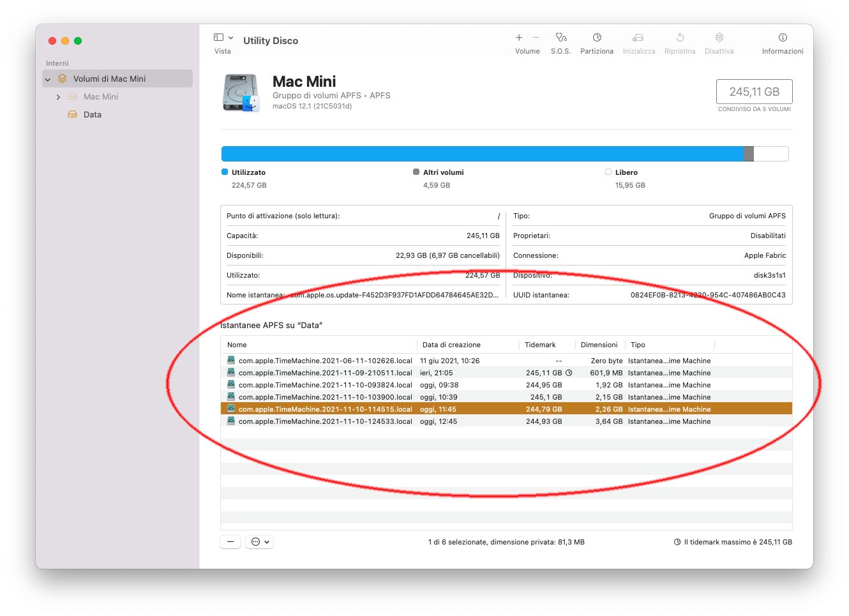Click the 210511.local snapshot file icon

pyautogui.click(x=231, y=372)
